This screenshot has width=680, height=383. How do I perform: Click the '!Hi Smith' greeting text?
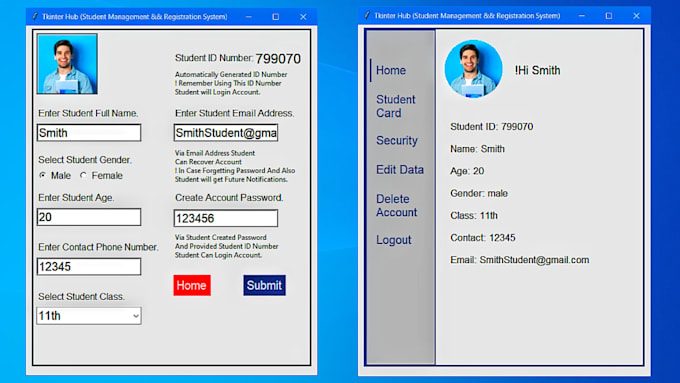537,70
